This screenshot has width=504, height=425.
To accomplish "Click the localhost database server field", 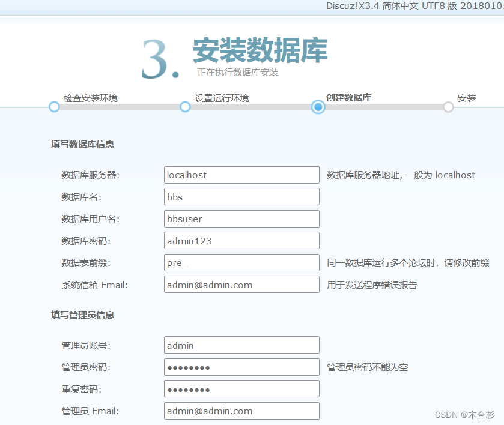I will click(241, 175).
